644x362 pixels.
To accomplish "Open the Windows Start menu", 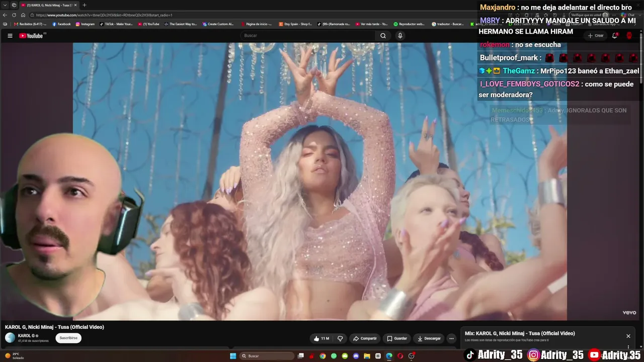I will point(233,356).
